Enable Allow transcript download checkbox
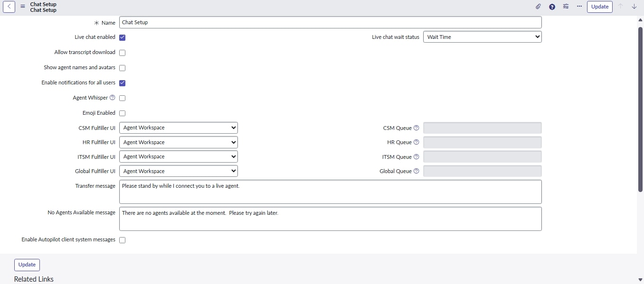This screenshot has width=644, height=284. (123, 53)
